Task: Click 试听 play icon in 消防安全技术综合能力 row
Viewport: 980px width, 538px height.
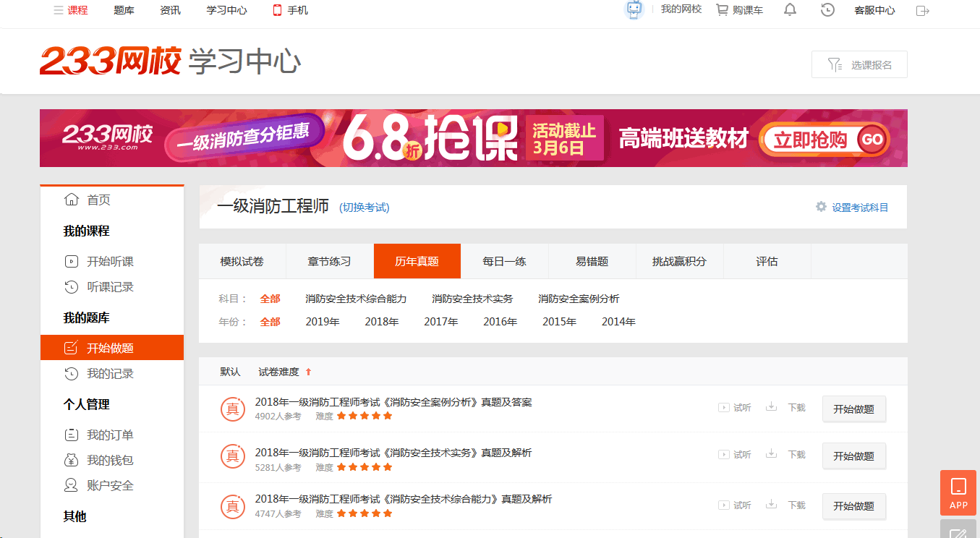Action: click(723, 505)
